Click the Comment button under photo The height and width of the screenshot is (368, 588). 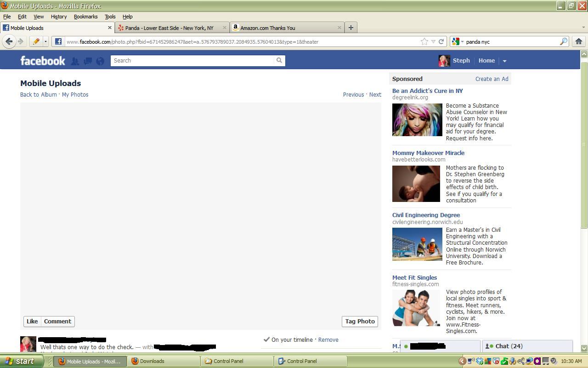[57, 321]
